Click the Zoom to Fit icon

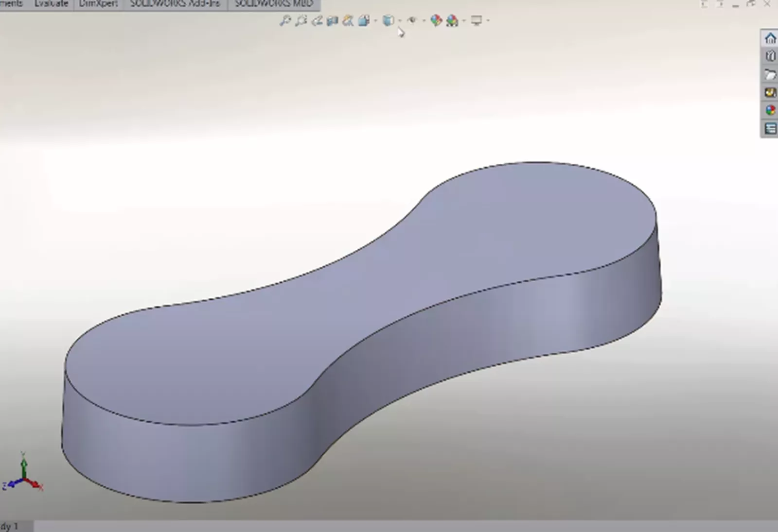pyautogui.click(x=285, y=20)
